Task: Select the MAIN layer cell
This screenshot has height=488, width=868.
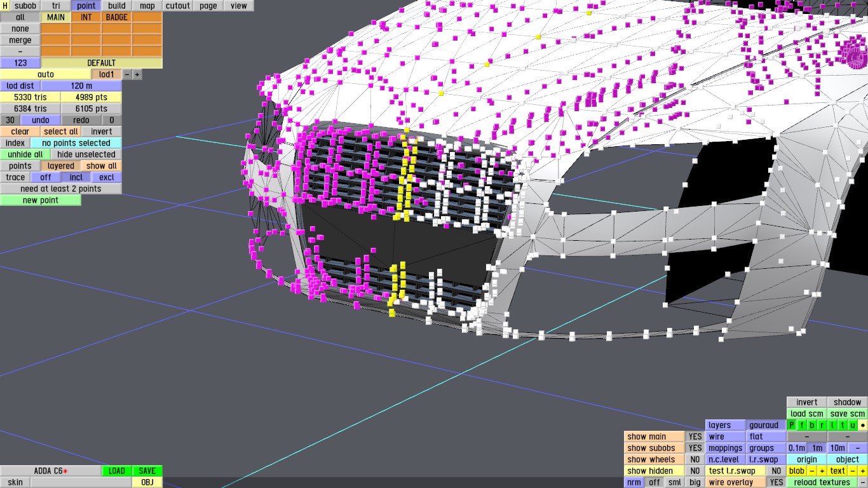Action: (56, 17)
